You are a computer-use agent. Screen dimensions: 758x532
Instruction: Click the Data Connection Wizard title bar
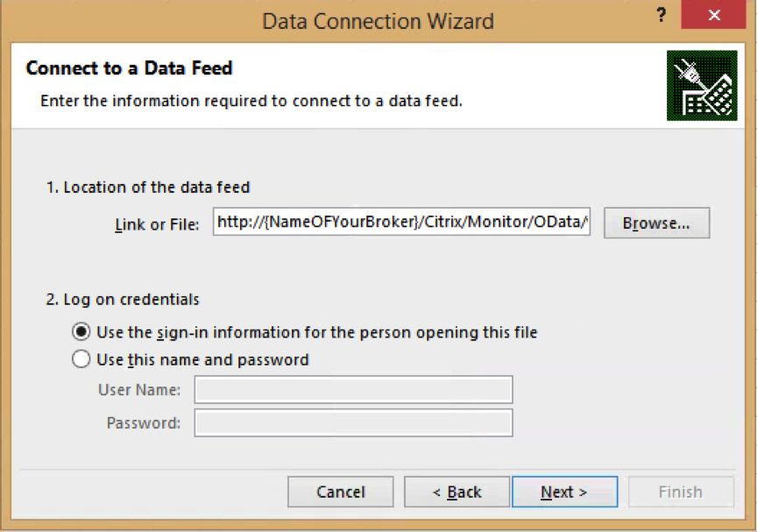coord(378,20)
